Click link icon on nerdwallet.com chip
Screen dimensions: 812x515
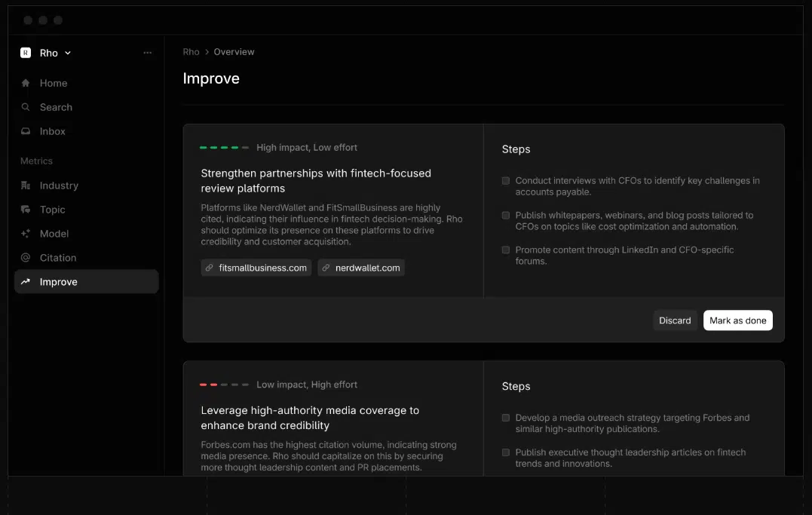pyautogui.click(x=326, y=268)
